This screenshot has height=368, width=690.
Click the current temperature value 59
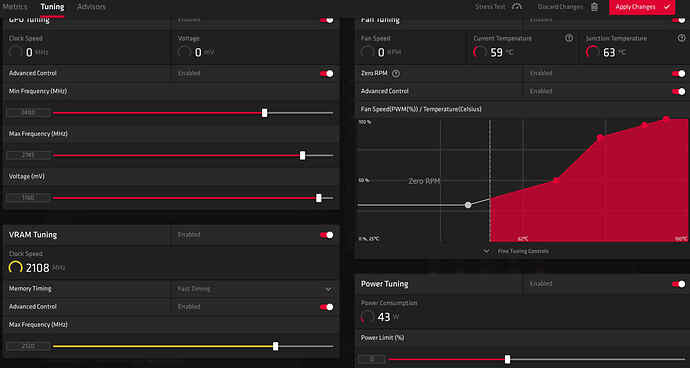tap(496, 52)
